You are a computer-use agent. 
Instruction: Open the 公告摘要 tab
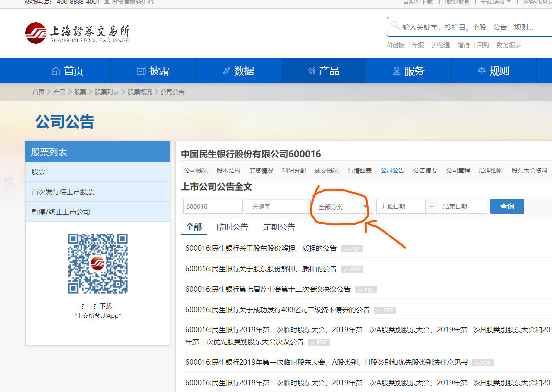point(425,171)
